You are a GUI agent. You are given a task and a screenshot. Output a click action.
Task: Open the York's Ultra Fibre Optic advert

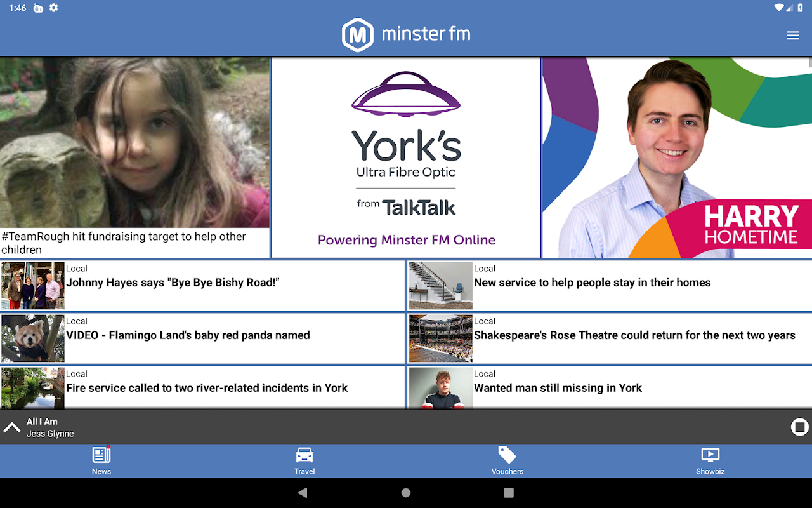[406, 157]
